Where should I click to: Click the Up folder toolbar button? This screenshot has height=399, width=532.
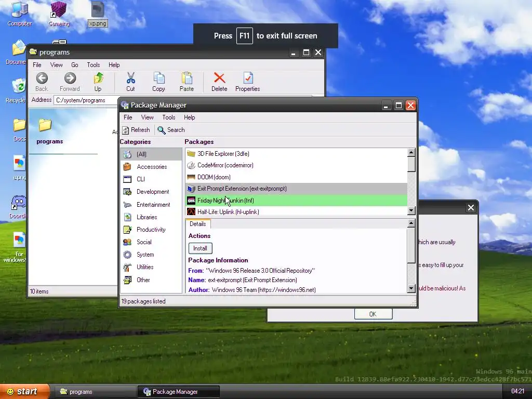point(98,82)
